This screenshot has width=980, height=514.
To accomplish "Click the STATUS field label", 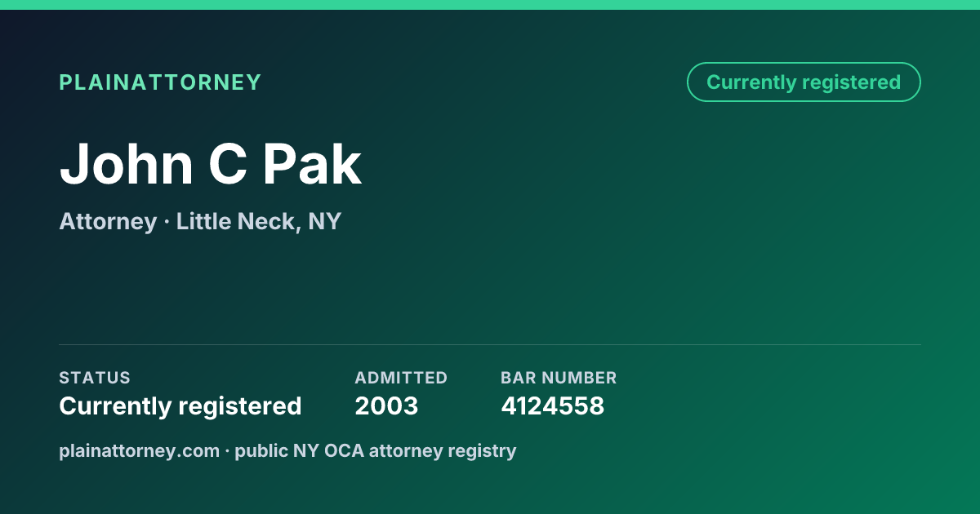I will point(95,378).
